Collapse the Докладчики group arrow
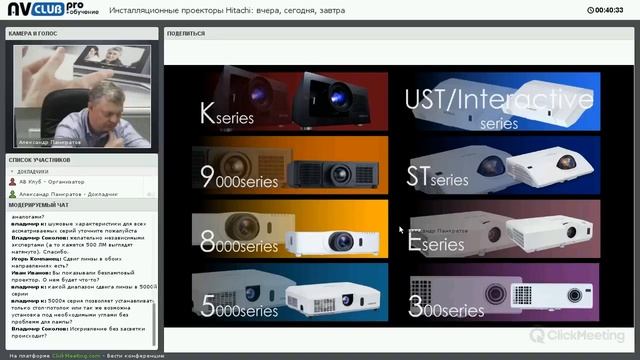Screen dimensions: 640x360 click(12, 172)
